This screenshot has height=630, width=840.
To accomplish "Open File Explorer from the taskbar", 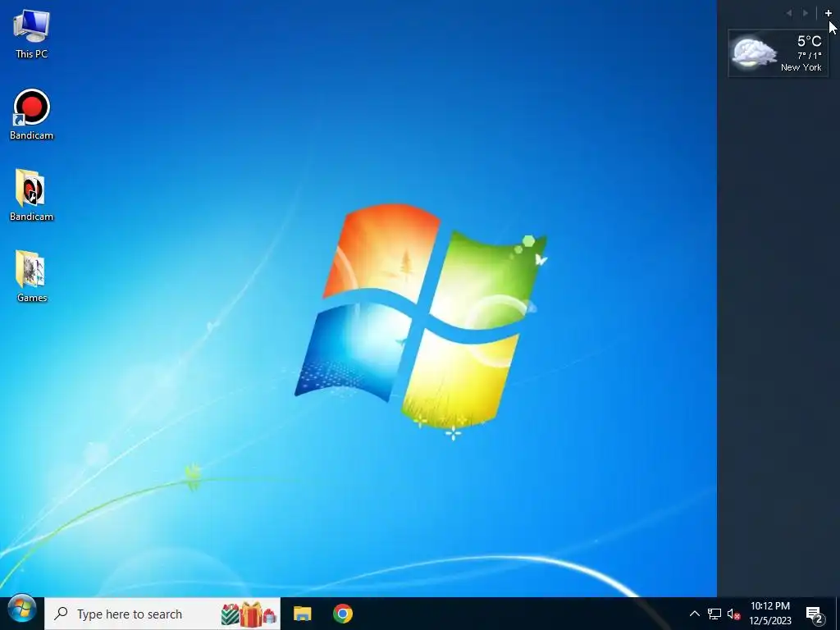I will click(302, 614).
